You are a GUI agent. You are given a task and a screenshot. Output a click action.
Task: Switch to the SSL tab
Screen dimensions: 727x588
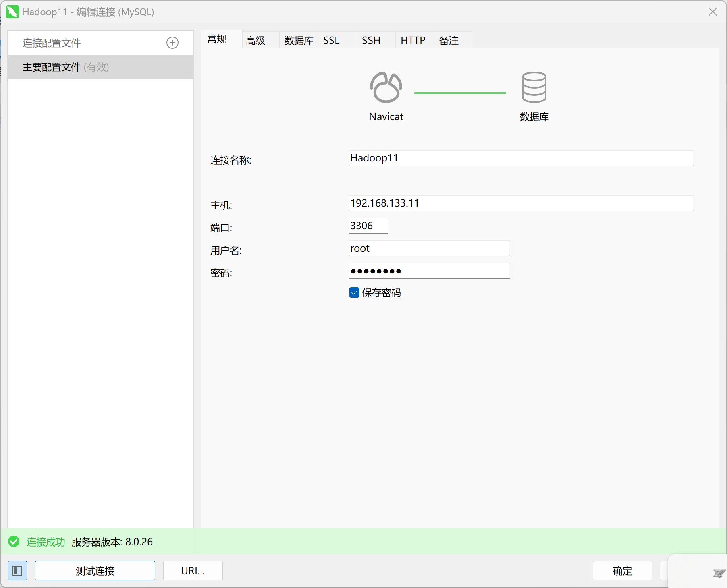(337, 40)
